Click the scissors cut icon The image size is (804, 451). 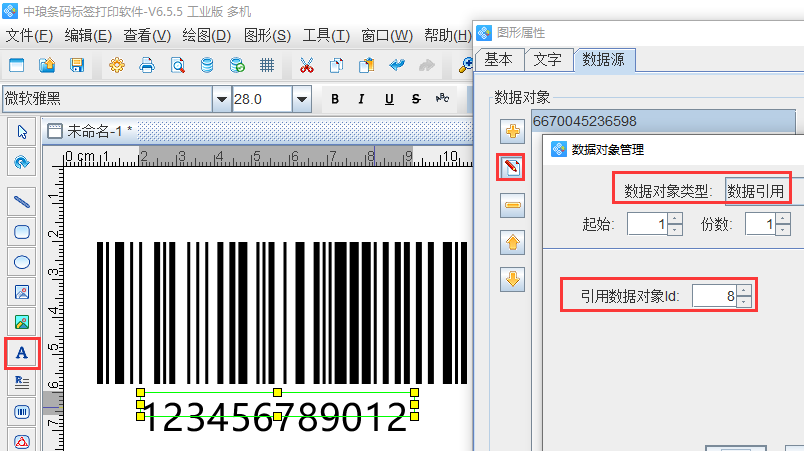[307, 66]
